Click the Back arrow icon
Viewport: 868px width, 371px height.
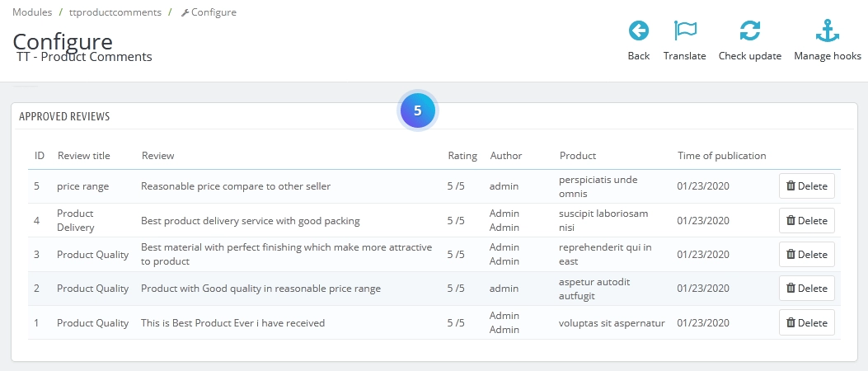(638, 31)
